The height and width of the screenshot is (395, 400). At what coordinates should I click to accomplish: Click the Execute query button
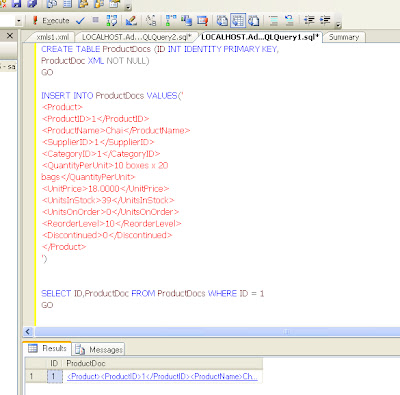pos(51,21)
